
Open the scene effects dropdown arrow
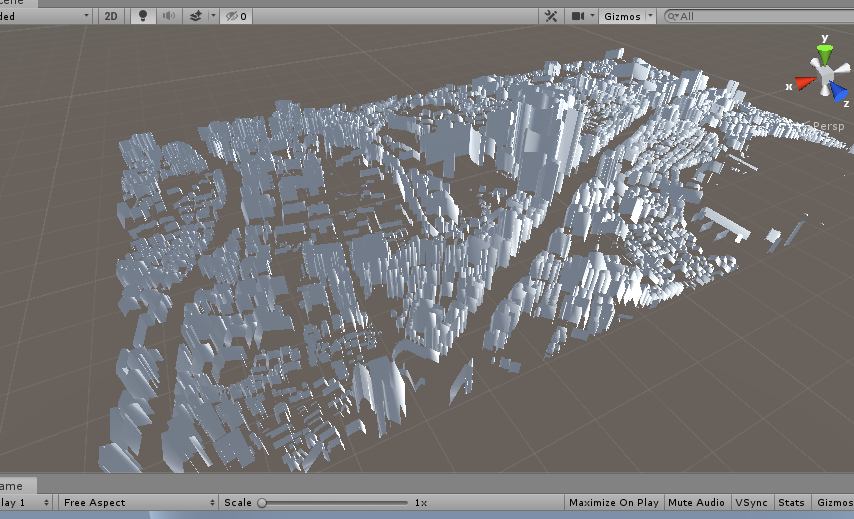tap(213, 16)
